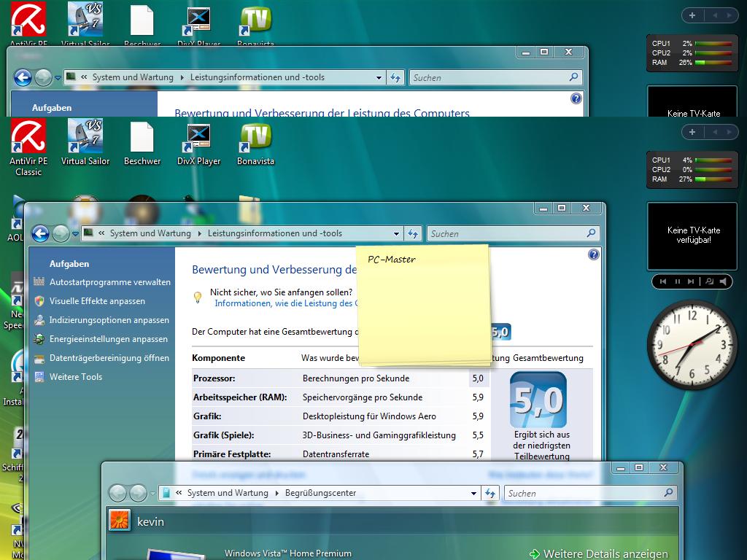Viewport: 747px width, 560px height.
Task: Open 'Datenträgerbereinigung öffnen' task
Action: coord(109,358)
